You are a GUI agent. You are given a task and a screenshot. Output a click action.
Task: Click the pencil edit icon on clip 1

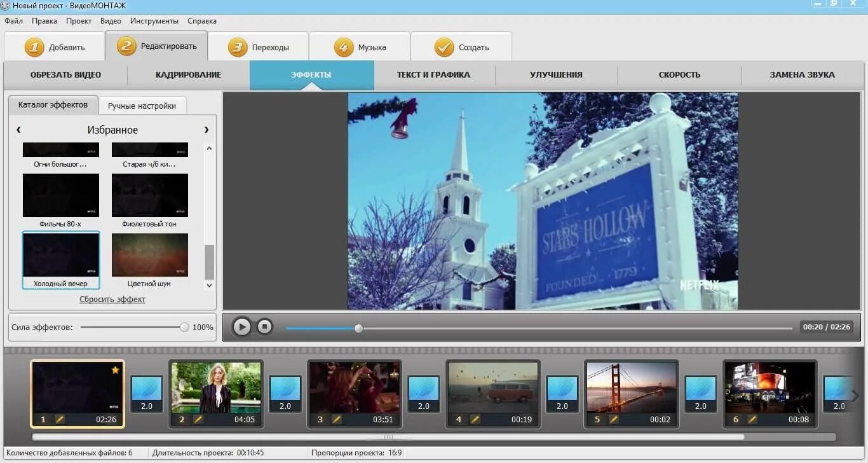(x=60, y=419)
